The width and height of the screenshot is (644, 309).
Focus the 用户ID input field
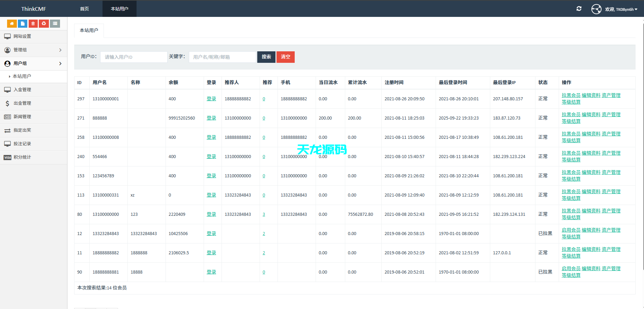(x=134, y=57)
